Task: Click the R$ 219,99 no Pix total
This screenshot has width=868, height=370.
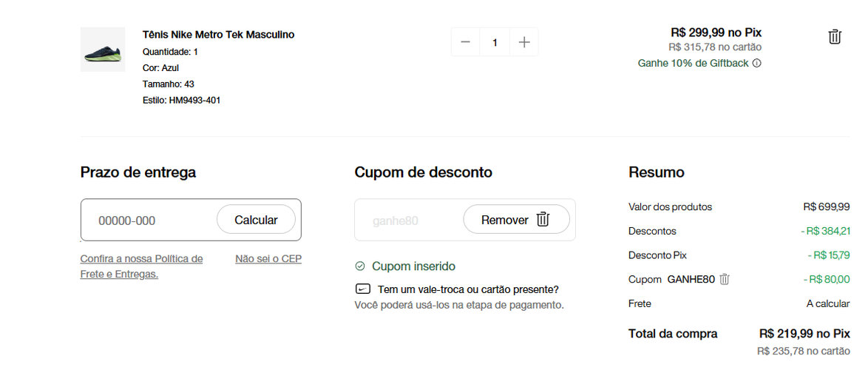Action: [804, 334]
